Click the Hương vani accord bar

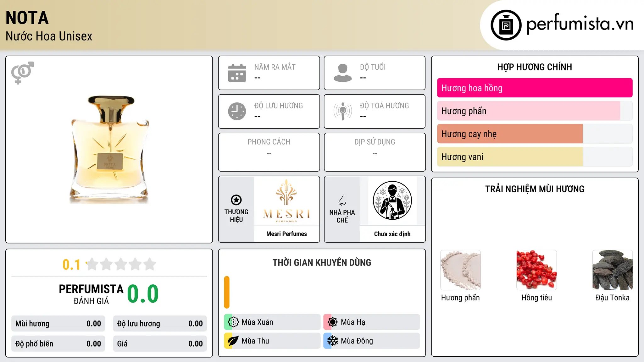(x=535, y=157)
